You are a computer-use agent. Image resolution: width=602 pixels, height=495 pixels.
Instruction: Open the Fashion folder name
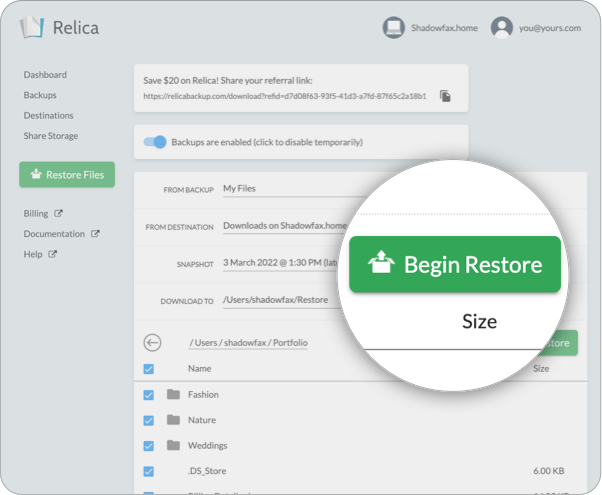203,394
